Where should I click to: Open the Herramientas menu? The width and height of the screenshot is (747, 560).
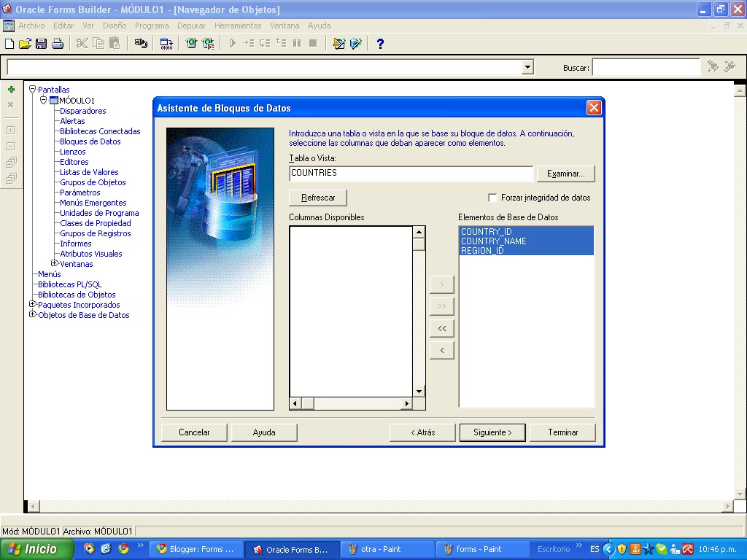[x=238, y=26]
